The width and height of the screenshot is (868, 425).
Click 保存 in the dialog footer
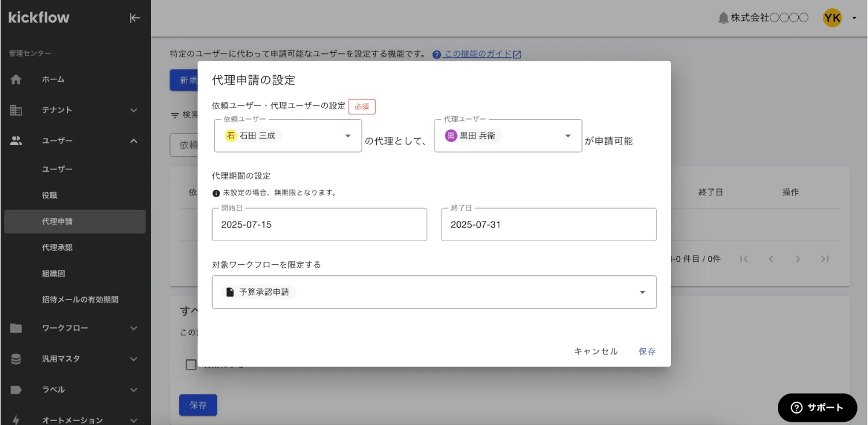647,352
